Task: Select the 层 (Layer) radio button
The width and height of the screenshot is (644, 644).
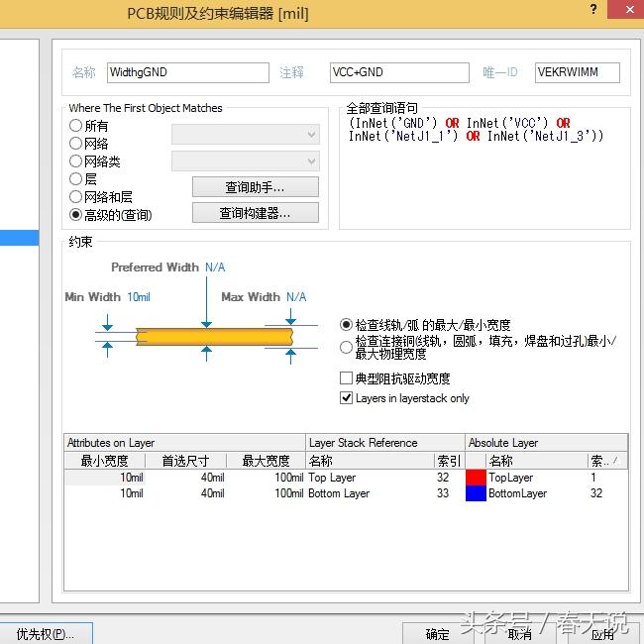Action: coord(75,178)
